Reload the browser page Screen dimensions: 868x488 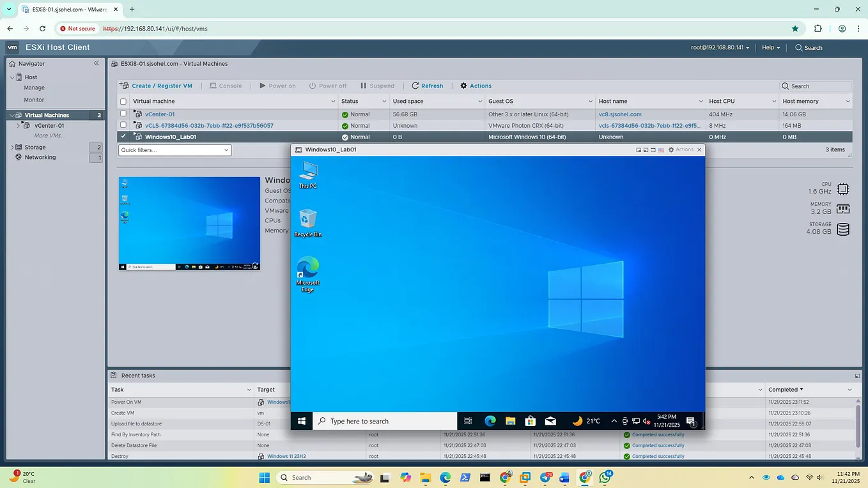[x=43, y=28]
